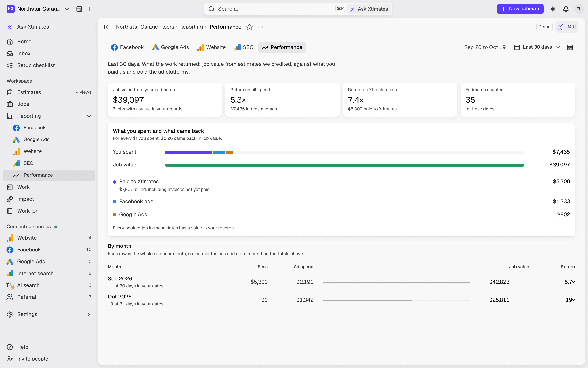This screenshot has height=368, width=588.
Task: Click Invite people in the sidebar
Action: pos(49,359)
